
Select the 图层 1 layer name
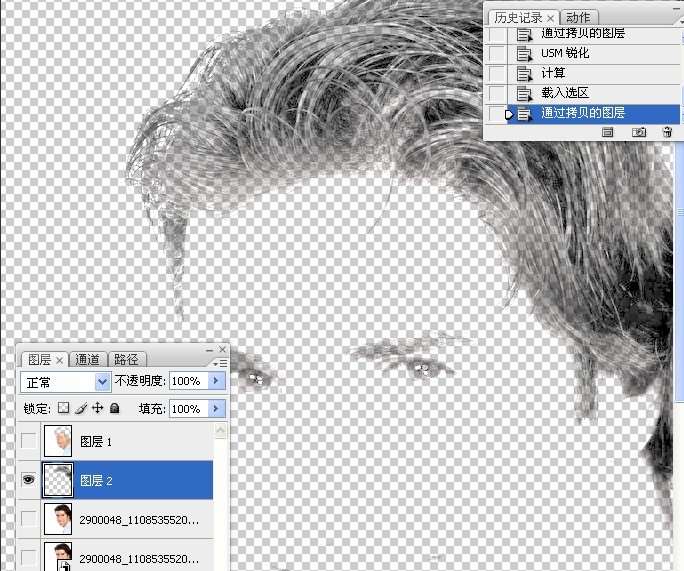click(x=96, y=441)
